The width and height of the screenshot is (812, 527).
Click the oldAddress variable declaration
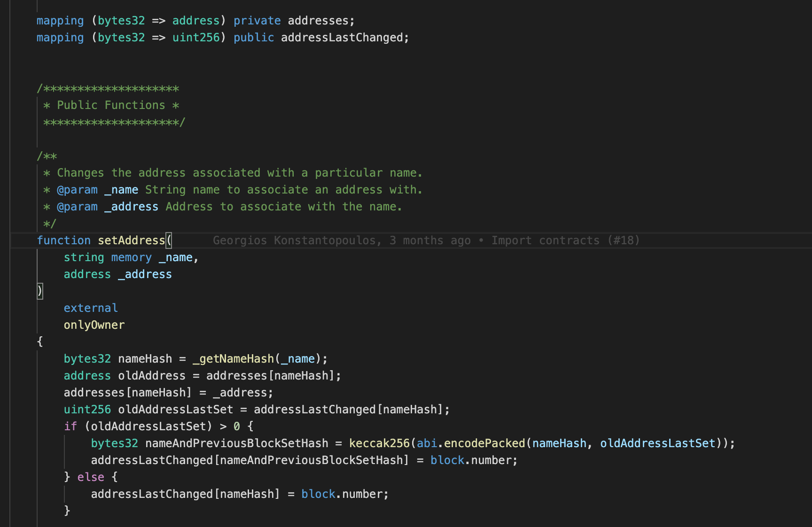tap(152, 376)
